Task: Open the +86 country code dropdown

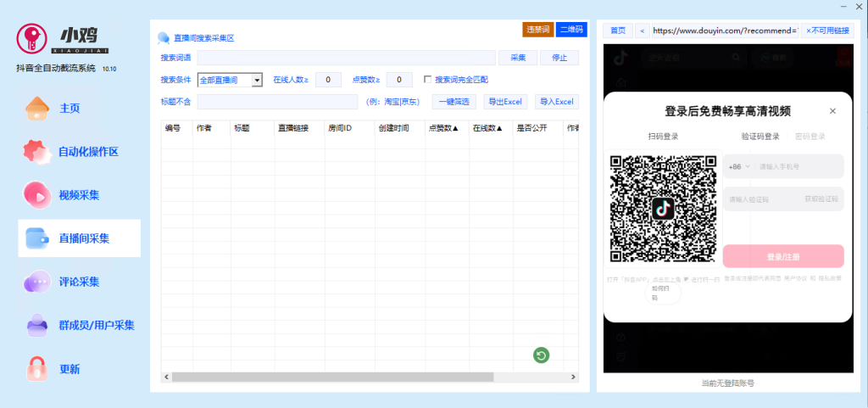Action: [x=739, y=166]
